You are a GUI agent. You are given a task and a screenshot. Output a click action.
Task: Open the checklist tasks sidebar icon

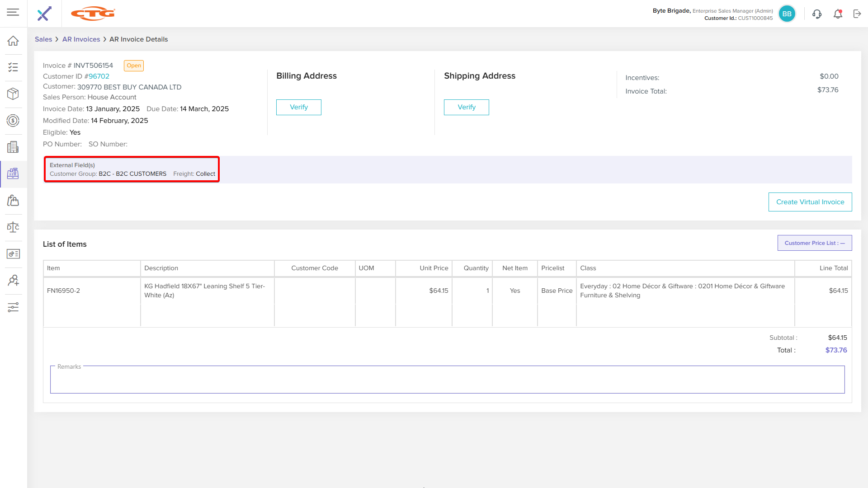13,67
